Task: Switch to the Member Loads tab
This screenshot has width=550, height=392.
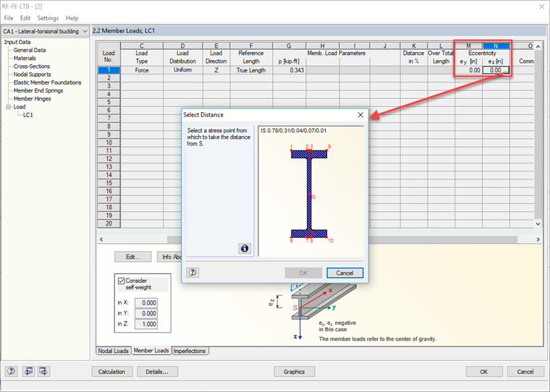Action: pyautogui.click(x=151, y=350)
